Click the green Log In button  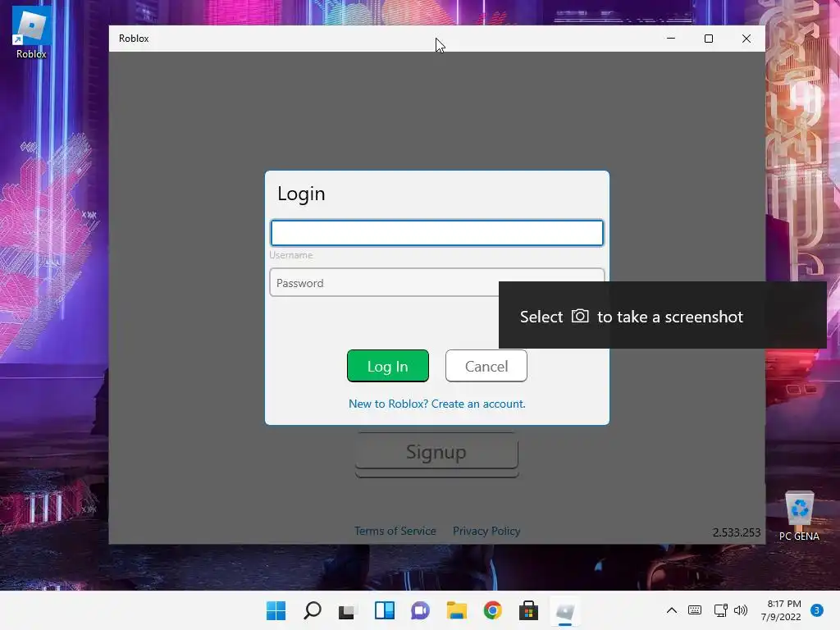[388, 366]
